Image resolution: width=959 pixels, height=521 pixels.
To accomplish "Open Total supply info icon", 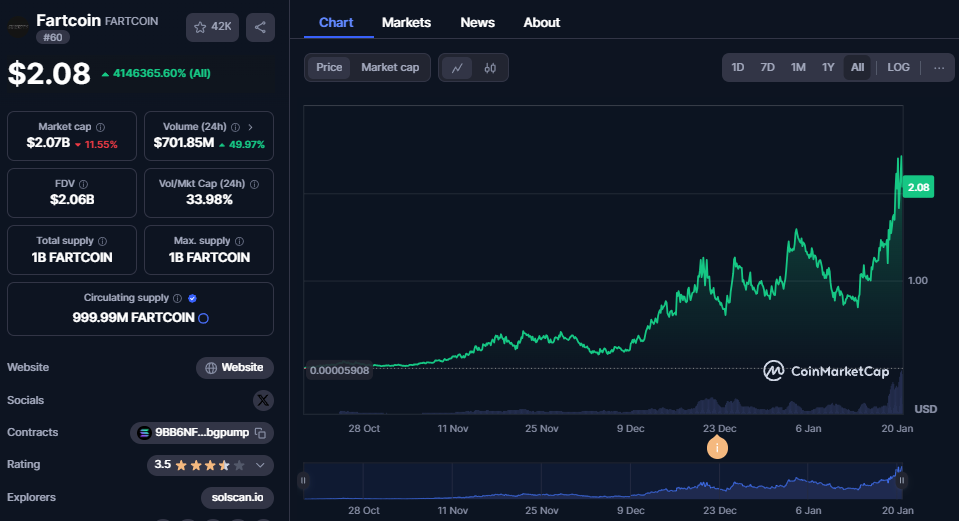I will click(102, 241).
